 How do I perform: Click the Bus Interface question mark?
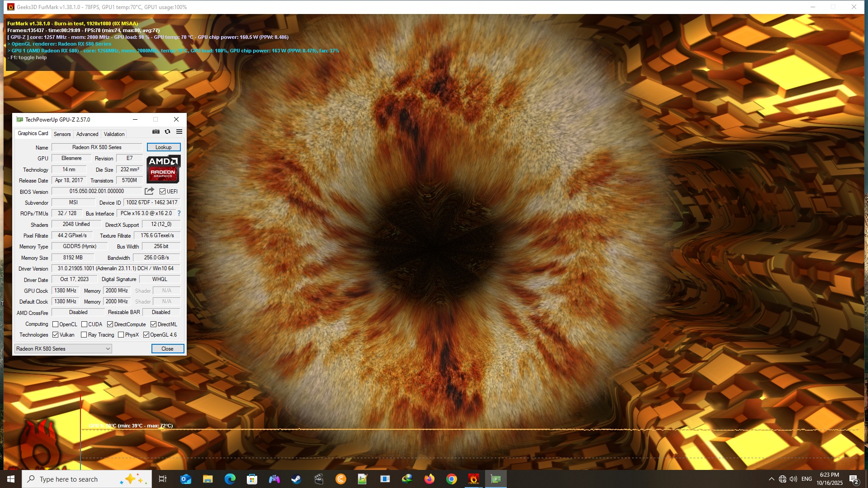click(179, 213)
